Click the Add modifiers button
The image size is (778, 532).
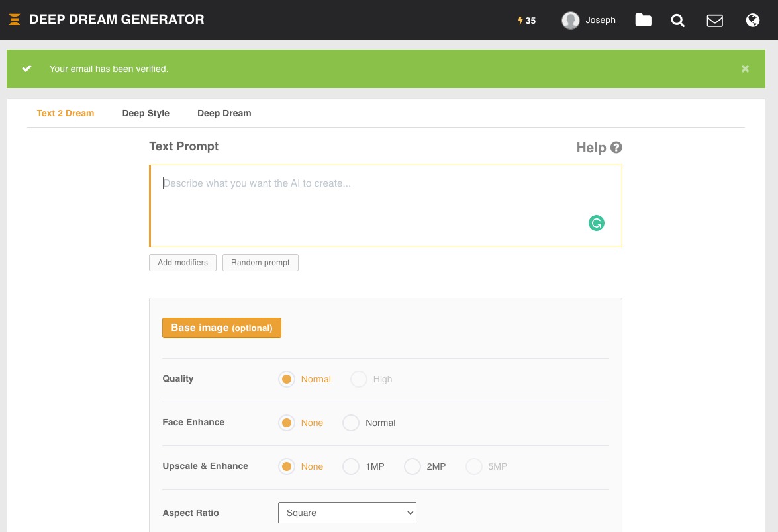(183, 263)
